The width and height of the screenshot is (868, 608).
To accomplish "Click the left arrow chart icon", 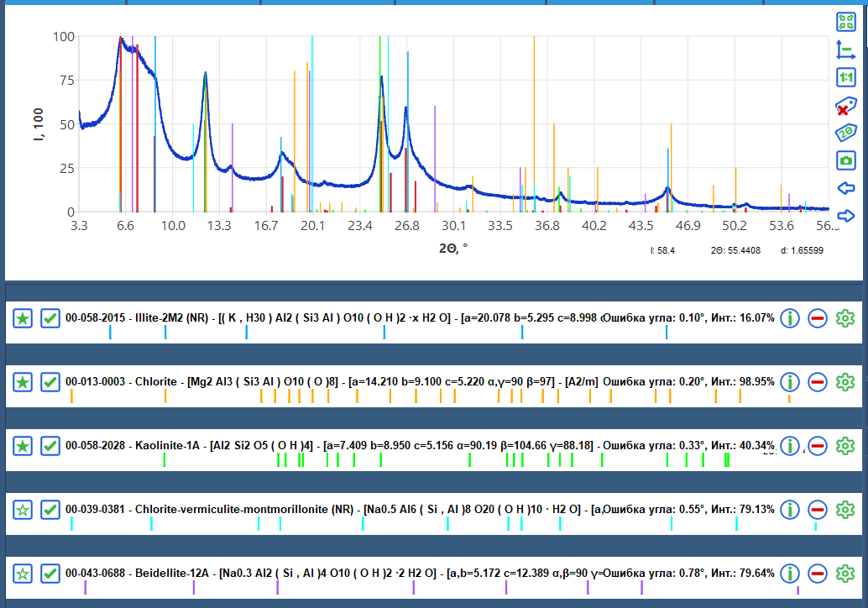I will (845, 188).
